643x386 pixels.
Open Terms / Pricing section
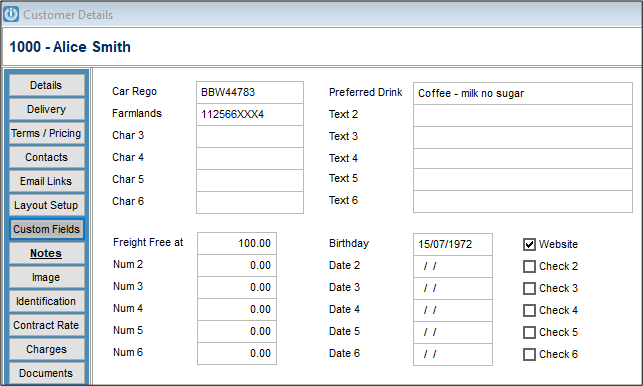[x=46, y=133]
